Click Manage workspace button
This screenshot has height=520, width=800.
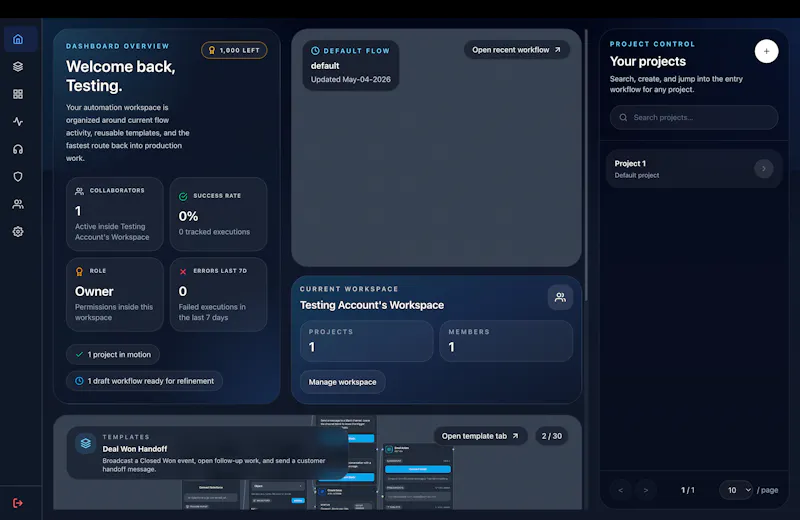coord(342,382)
